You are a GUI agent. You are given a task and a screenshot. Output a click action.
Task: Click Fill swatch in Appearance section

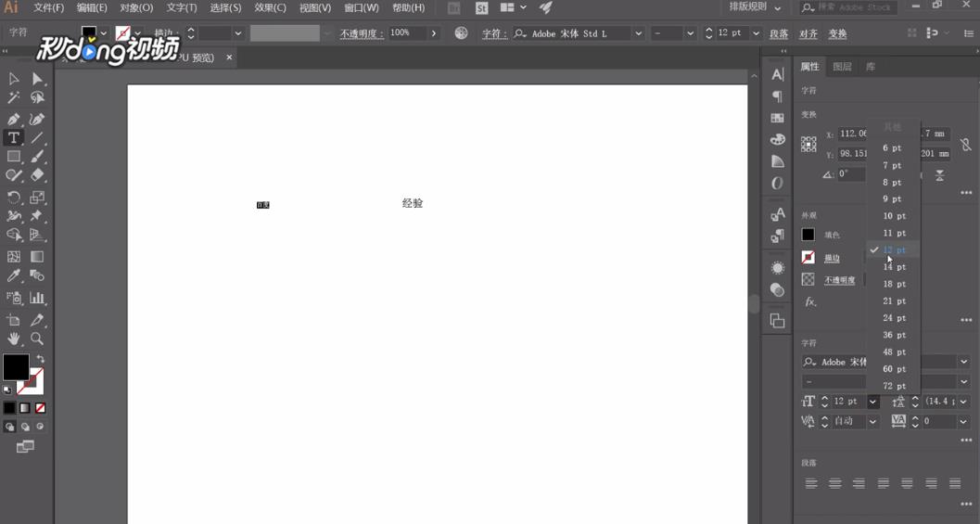[808, 235]
